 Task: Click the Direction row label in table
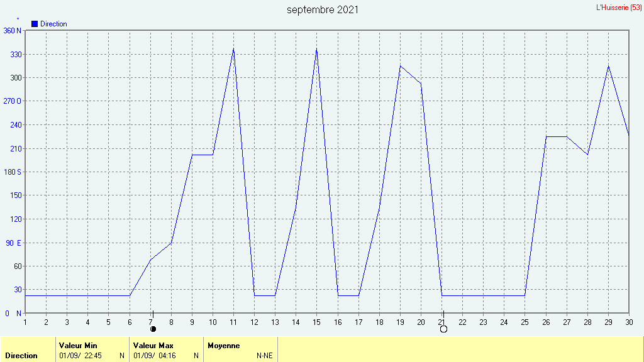21,356
